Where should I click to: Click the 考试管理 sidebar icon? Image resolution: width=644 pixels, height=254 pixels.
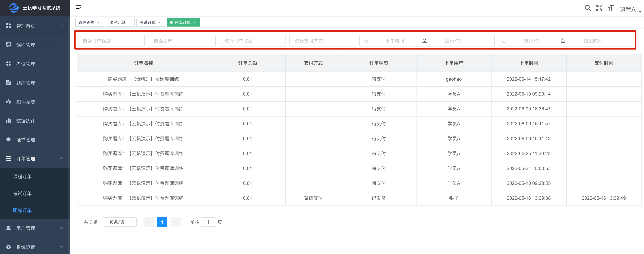coord(8,64)
